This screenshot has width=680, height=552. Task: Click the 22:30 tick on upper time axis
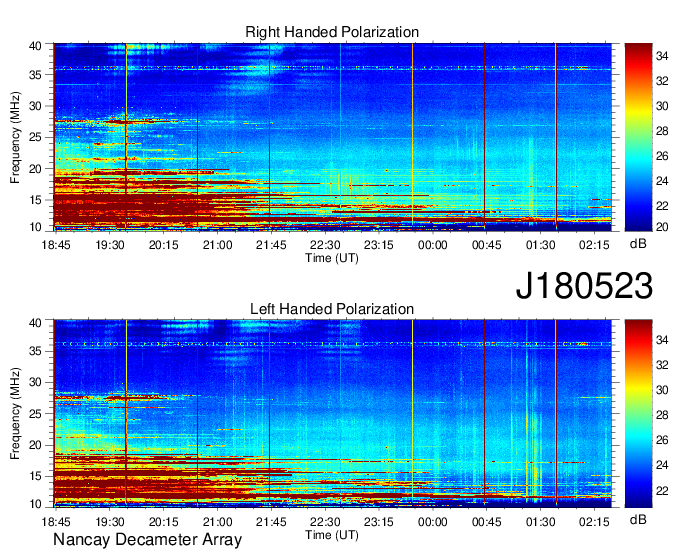(325, 245)
